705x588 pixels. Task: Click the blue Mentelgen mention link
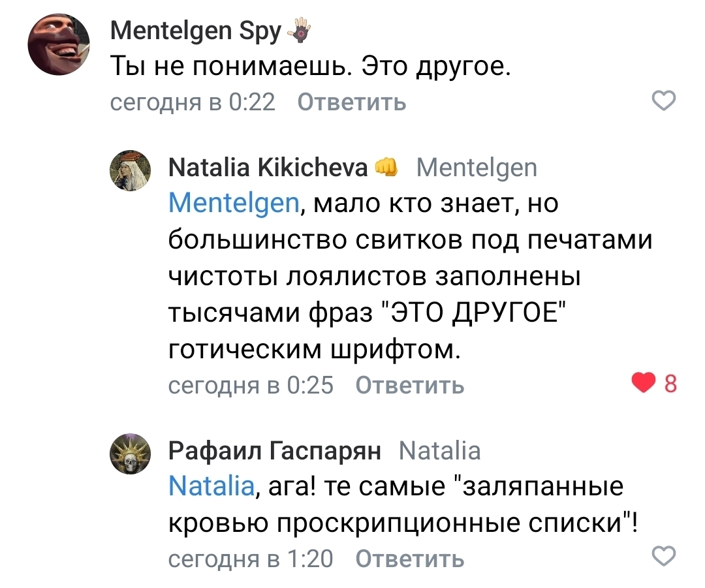233,205
